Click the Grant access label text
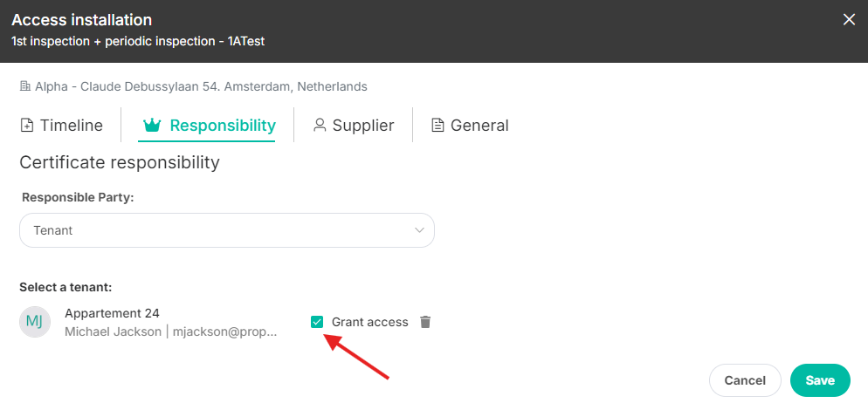The width and height of the screenshot is (868, 403). click(x=369, y=322)
